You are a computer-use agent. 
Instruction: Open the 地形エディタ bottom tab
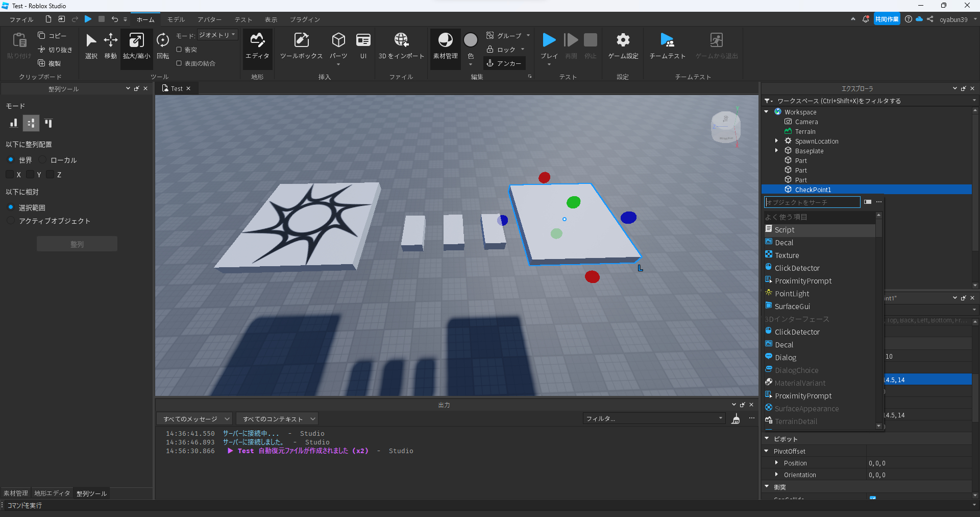52,494
